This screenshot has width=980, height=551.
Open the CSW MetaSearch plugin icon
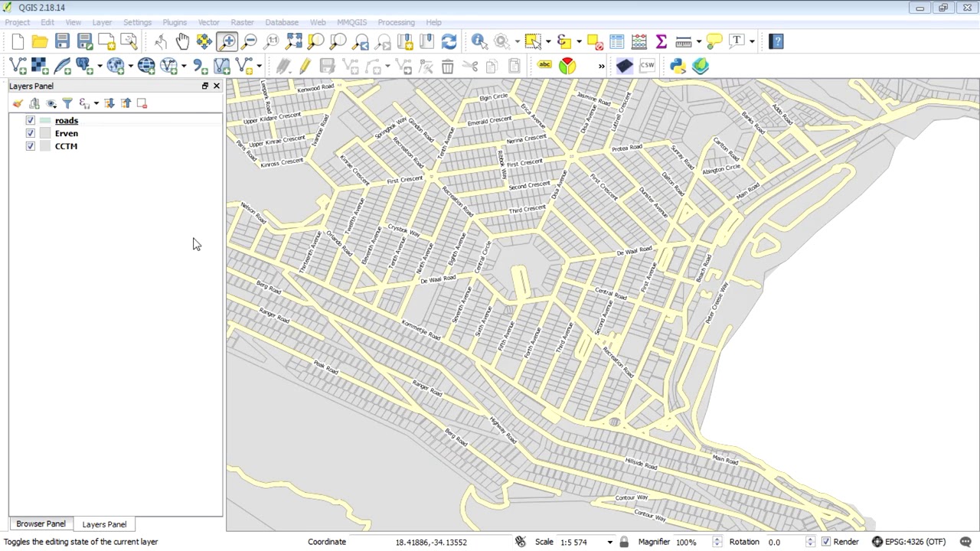click(x=647, y=66)
